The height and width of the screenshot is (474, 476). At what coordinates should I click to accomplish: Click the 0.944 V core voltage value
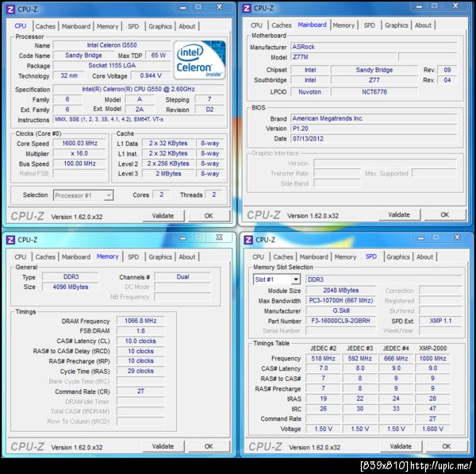151,75
